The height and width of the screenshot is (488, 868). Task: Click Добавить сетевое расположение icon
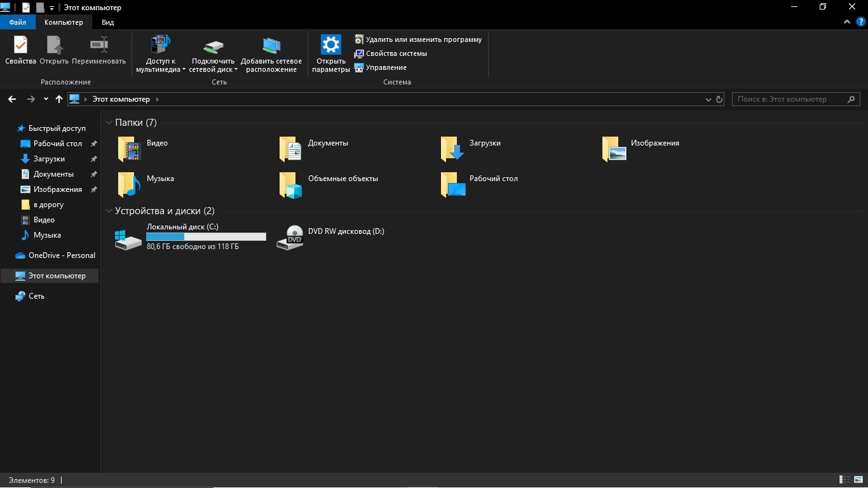(271, 46)
